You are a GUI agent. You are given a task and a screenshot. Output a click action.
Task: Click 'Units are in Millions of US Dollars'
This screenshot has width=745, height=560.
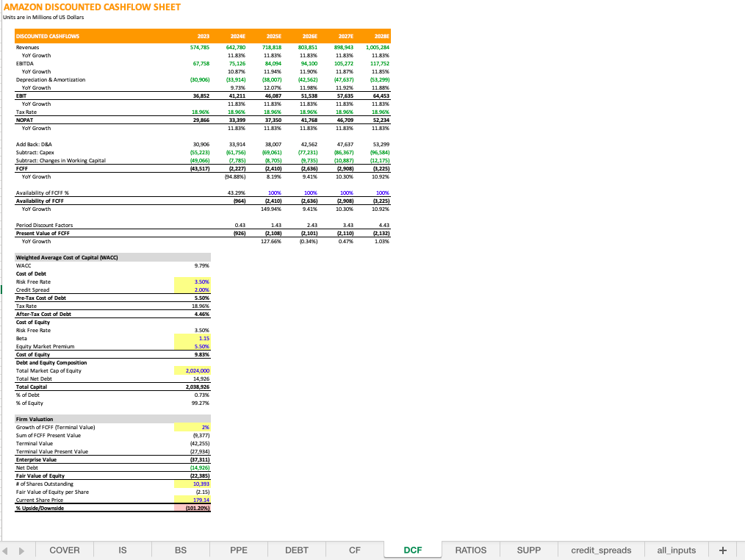[x=43, y=17]
